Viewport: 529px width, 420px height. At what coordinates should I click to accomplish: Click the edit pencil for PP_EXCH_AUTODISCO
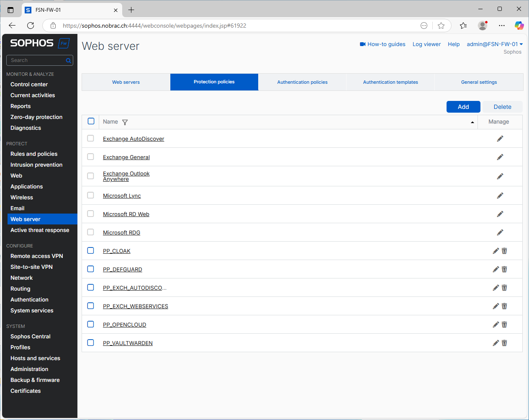pos(496,288)
